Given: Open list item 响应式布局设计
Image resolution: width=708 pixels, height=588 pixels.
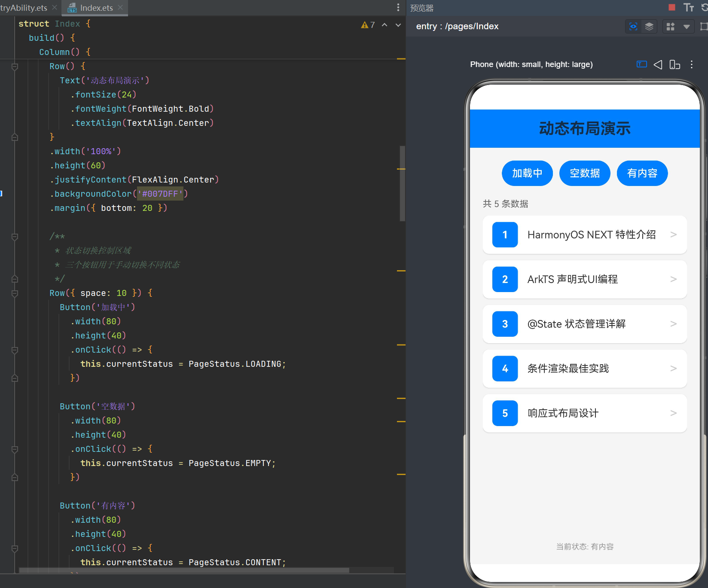Looking at the screenshot, I should [585, 413].
